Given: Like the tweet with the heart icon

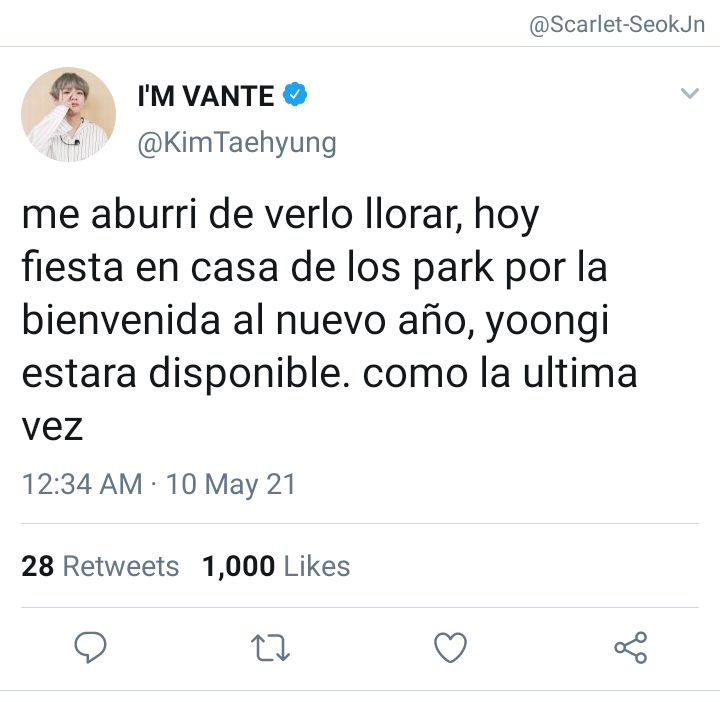Looking at the screenshot, I should (450, 647).
